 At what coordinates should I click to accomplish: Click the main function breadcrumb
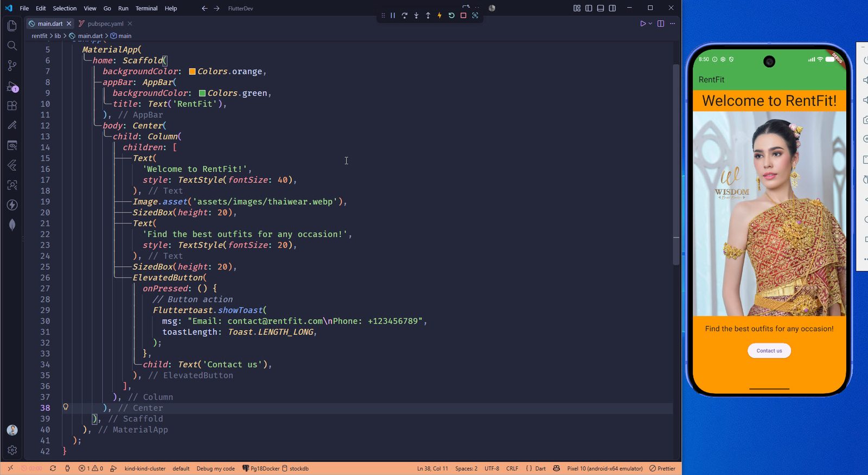click(121, 36)
